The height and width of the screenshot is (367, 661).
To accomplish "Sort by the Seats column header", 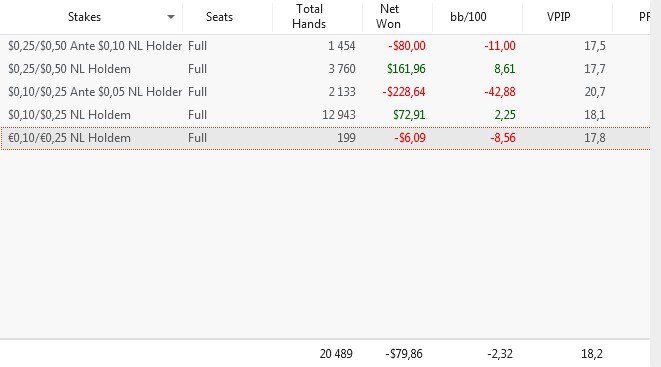I will [219, 17].
